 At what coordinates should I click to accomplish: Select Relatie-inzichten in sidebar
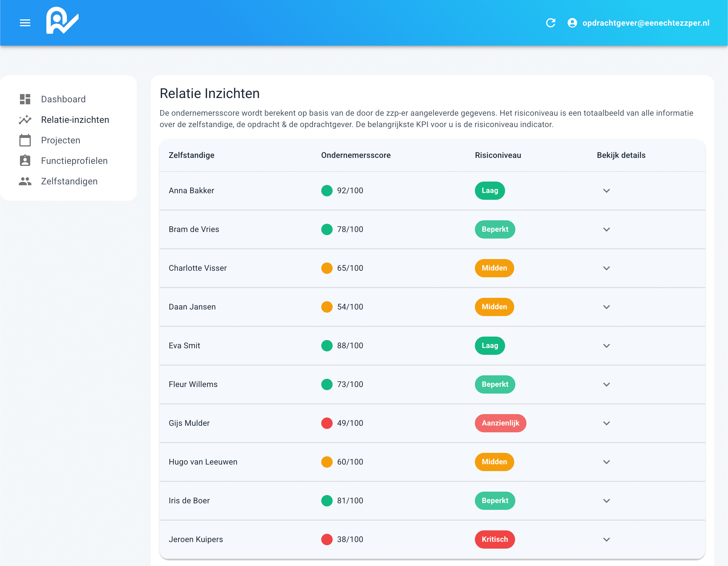click(75, 120)
